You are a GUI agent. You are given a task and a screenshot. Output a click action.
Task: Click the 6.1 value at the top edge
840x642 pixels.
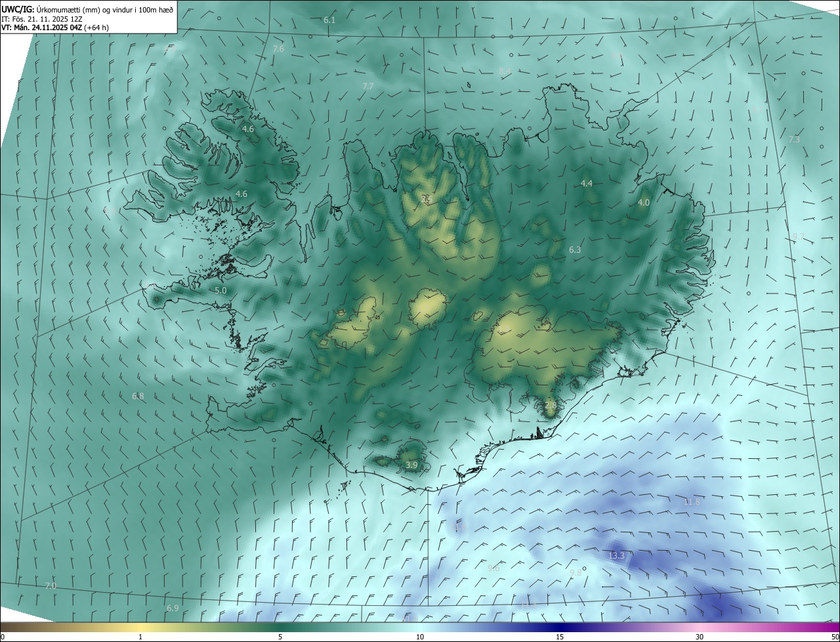coord(329,20)
